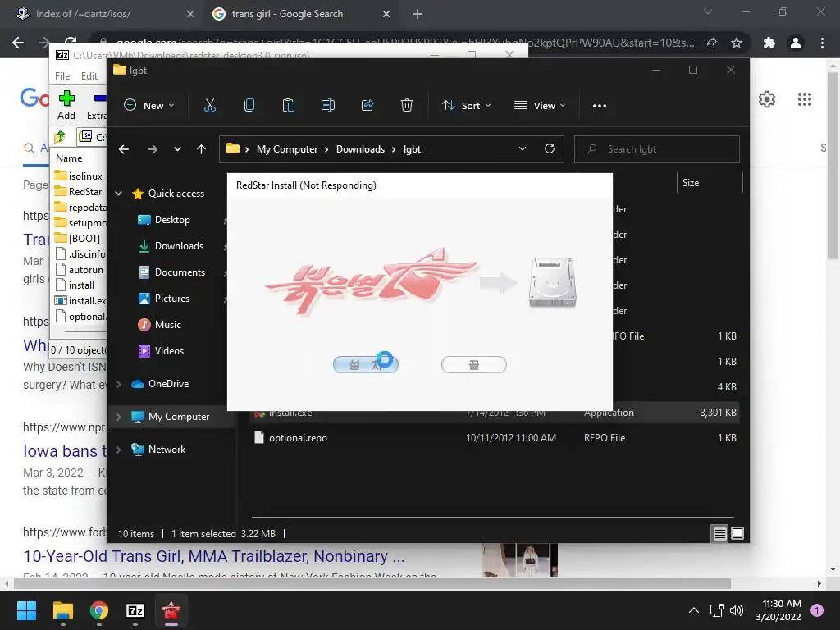The width and height of the screenshot is (840, 630).
Task: Click the Rename icon in Explorer toolbar
Action: [x=328, y=106]
